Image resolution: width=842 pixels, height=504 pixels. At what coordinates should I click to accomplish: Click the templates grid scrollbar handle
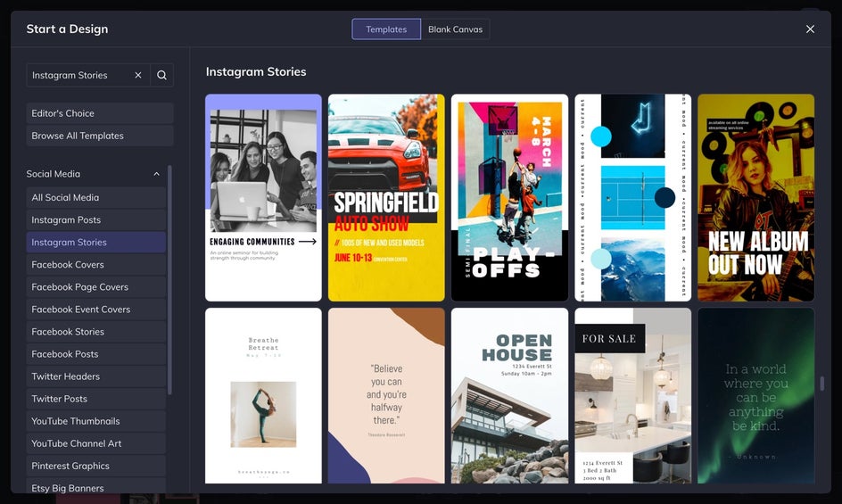coord(821,383)
